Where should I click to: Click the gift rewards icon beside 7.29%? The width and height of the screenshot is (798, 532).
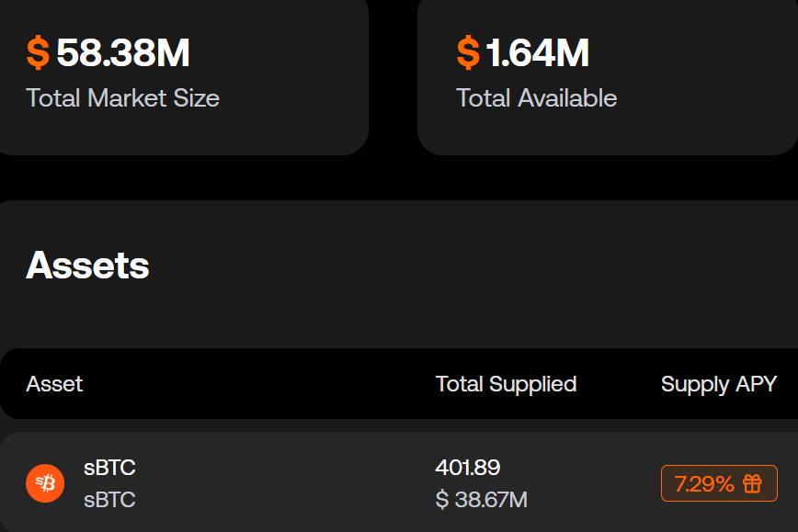[752, 483]
